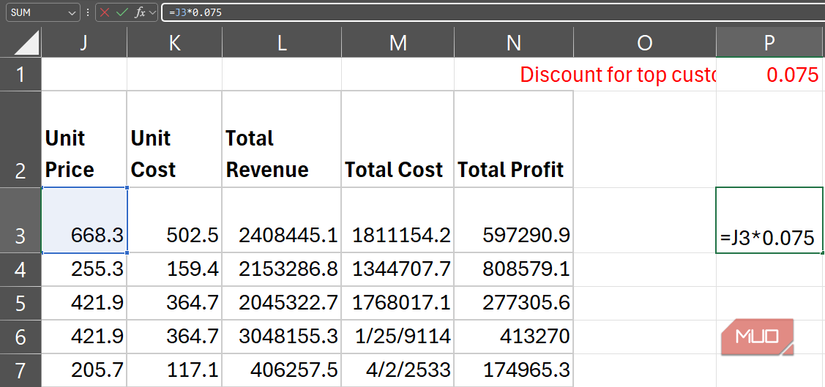Select cell with value 406257.5
This screenshot has height=387, width=825.
pos(281,370)
